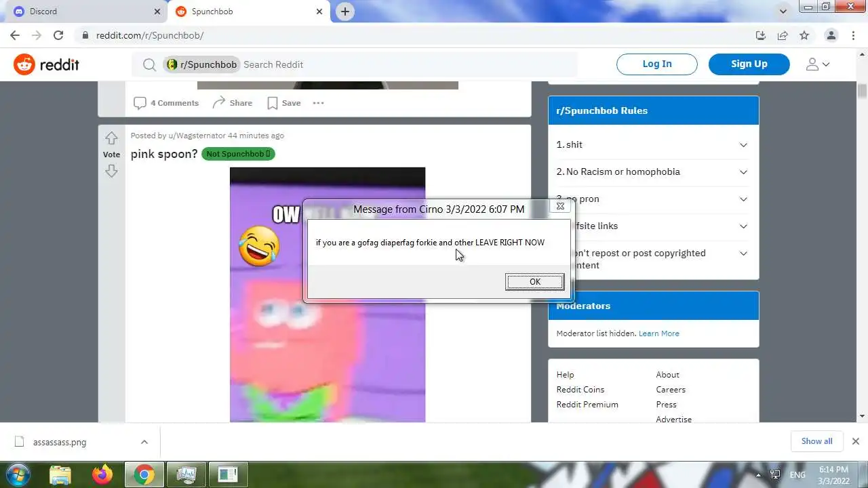Reload the Reddit page
The image size is (868, 488).
point(58,35)
